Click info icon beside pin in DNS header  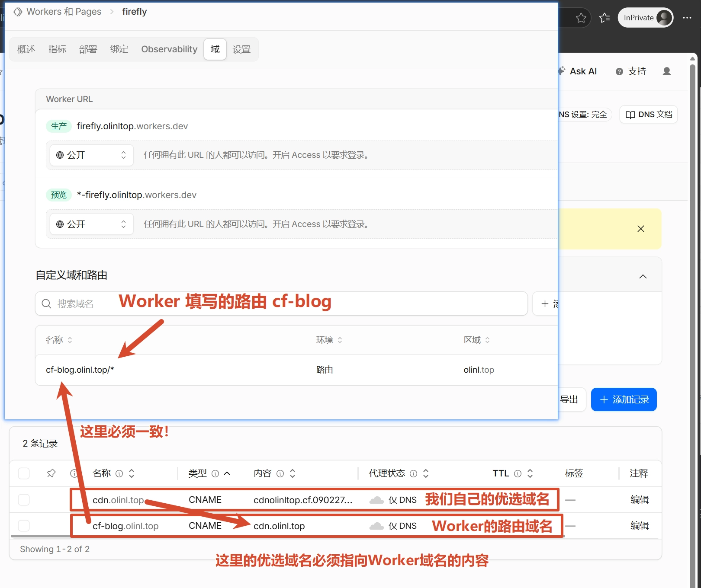click(74, 474)
